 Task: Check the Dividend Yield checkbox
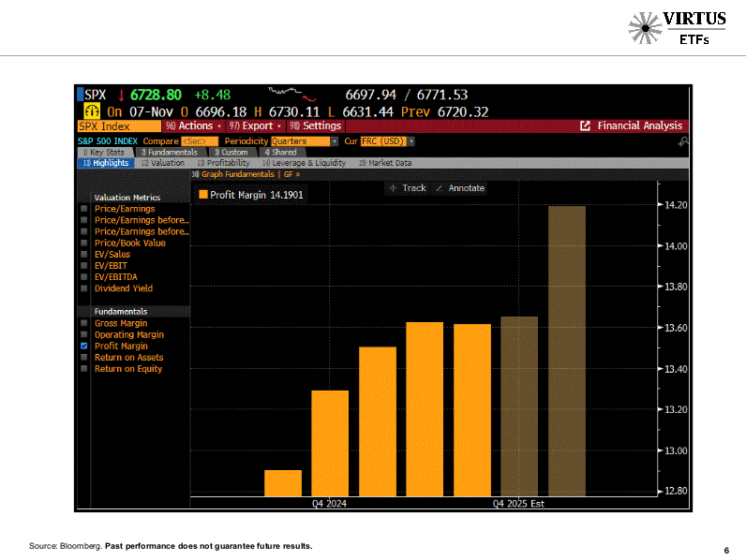(84, 289)
